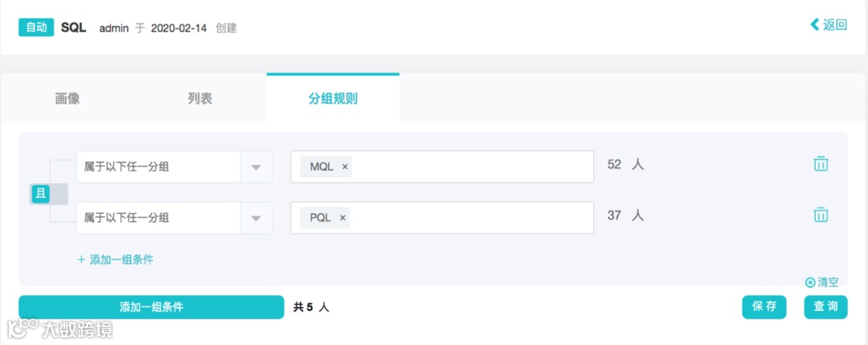Switch to the 画像 tab
Image resolution: width=868 pixels, height=345 pixels.
[x=68, y=99]
